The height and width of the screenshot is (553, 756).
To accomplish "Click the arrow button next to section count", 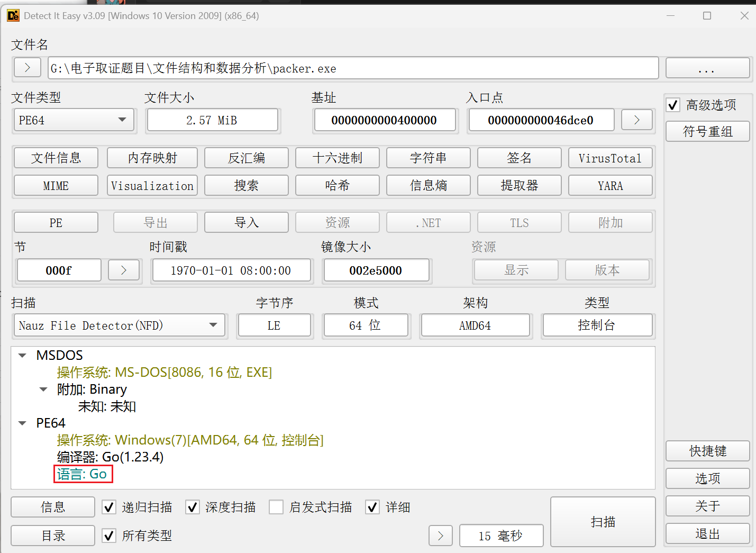I will [124, 270].
